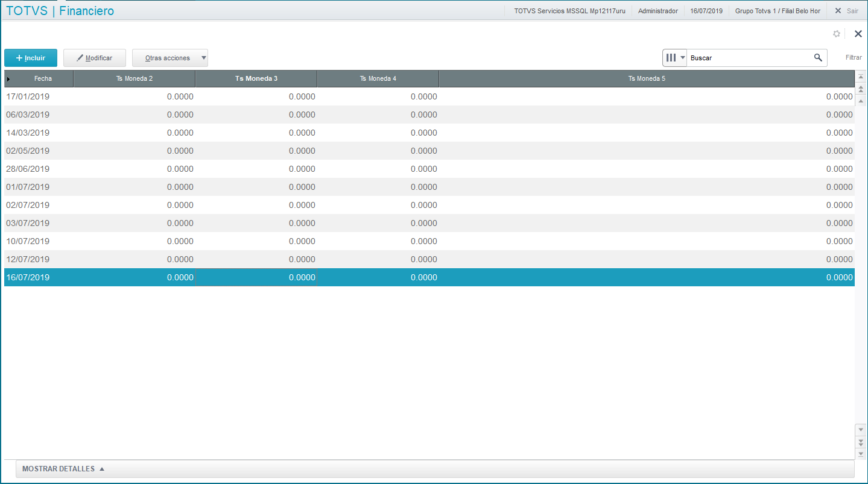Focus the Buscar search field

click(749, 58)
